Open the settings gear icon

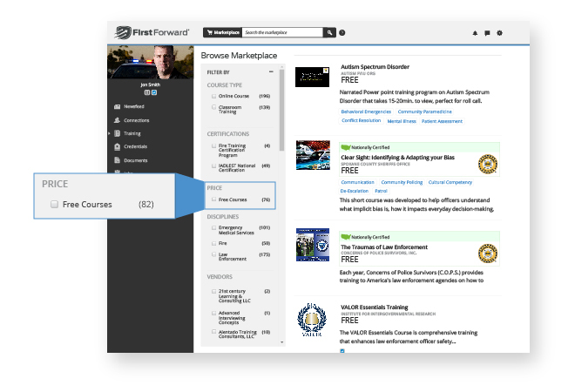499,33
